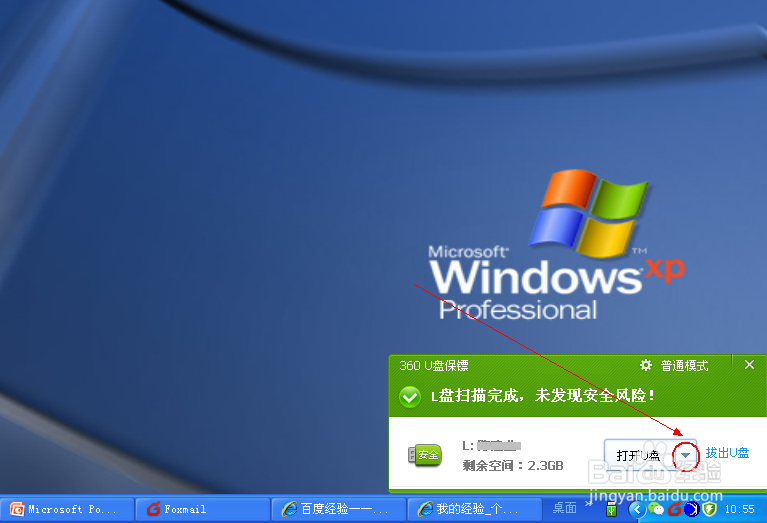Click the 桌面 toolbar in taskbar
767x523 pixels.
point(564,508)
